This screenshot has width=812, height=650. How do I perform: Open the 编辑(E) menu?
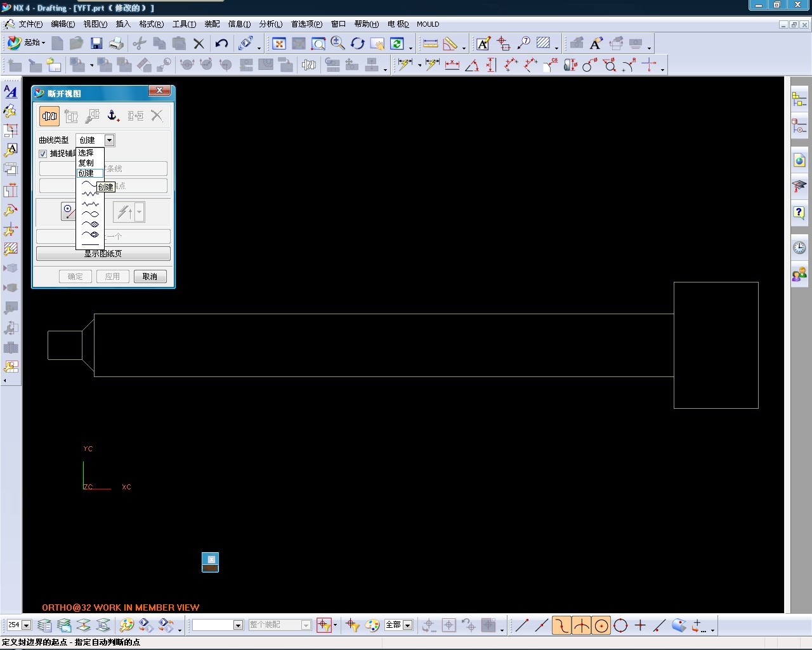coord(63,24)
